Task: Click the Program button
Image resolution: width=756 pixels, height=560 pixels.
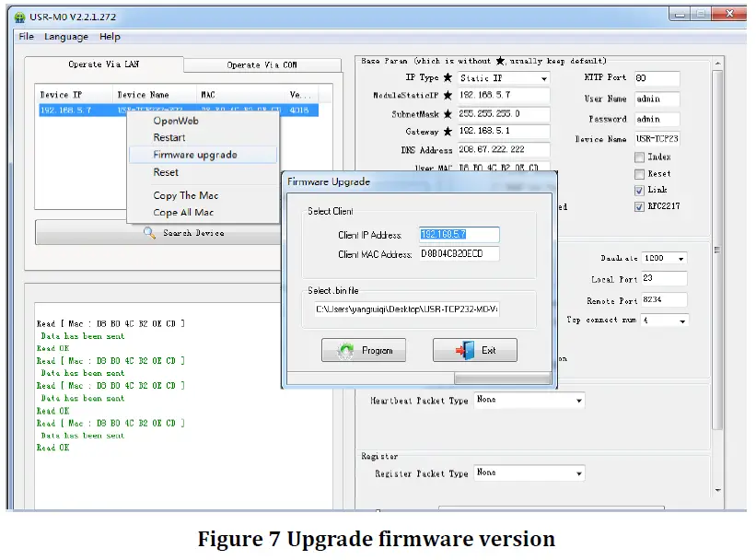Action: (x=364, y=350)
